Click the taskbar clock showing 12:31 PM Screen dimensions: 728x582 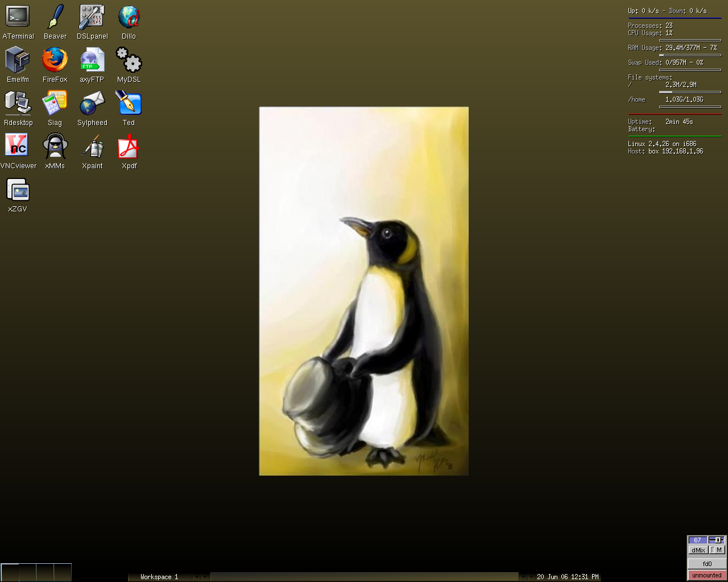[x=568, y=577]
